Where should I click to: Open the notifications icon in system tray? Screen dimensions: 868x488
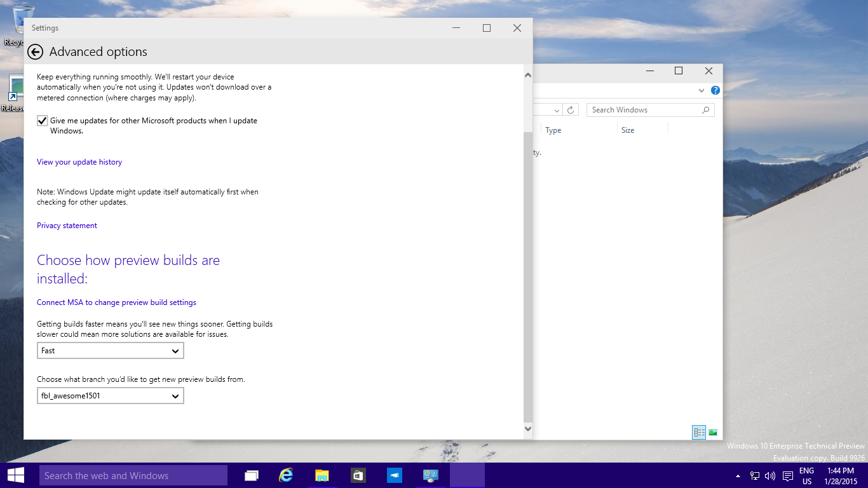788,476
